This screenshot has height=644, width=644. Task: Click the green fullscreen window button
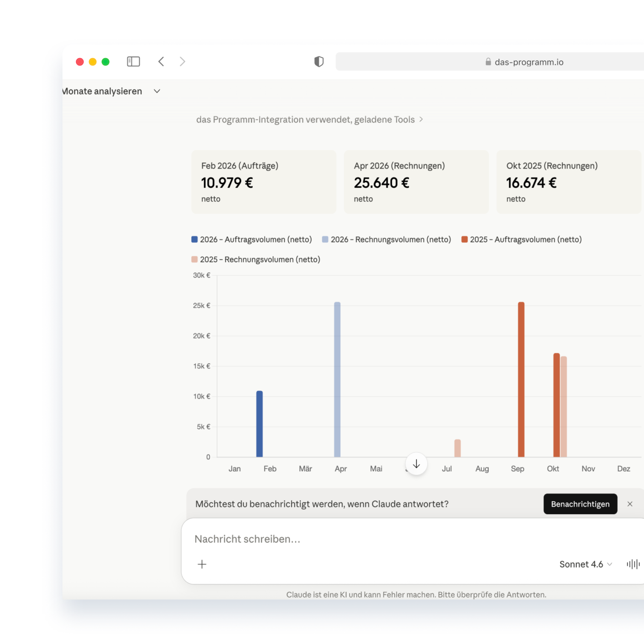coord(106,62)
